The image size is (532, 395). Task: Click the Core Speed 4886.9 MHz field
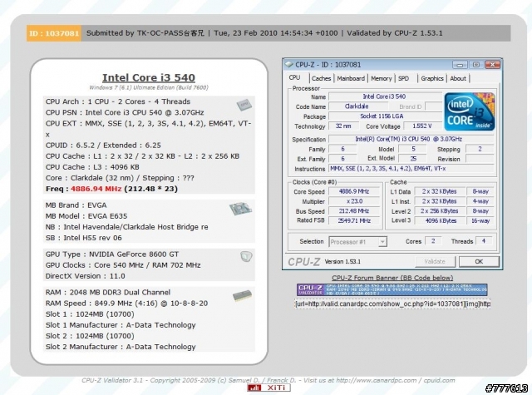[x=354, y=191]
